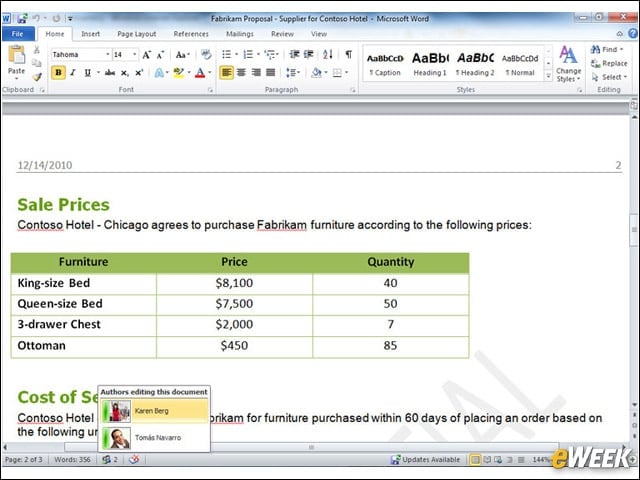Viewport: 640px width, 480px height.
Task: Toggle Bold formatting
Action: 58,73
